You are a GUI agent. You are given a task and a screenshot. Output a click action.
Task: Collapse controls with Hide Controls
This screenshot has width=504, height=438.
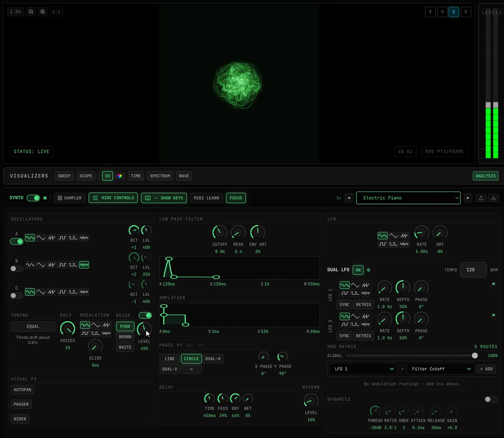click(x=113, y=198)
